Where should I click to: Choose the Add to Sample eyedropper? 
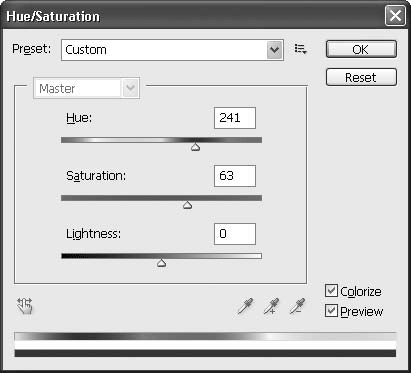tap(271, 306)
